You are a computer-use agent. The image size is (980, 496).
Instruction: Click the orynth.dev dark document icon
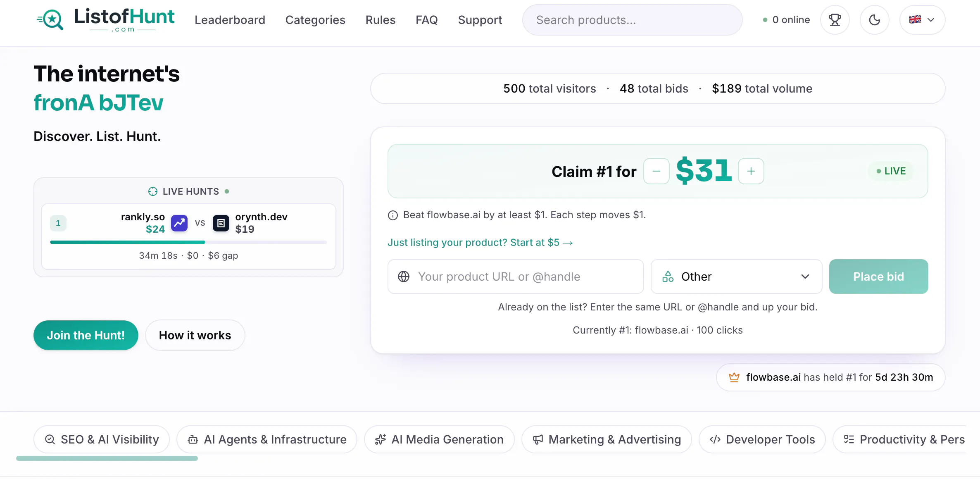pos(221,223)
